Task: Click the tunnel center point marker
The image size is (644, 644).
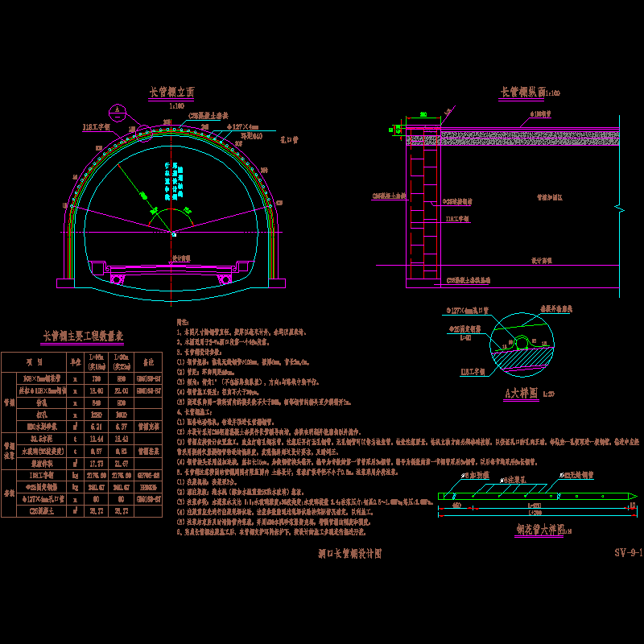Action: coord(174,233)
